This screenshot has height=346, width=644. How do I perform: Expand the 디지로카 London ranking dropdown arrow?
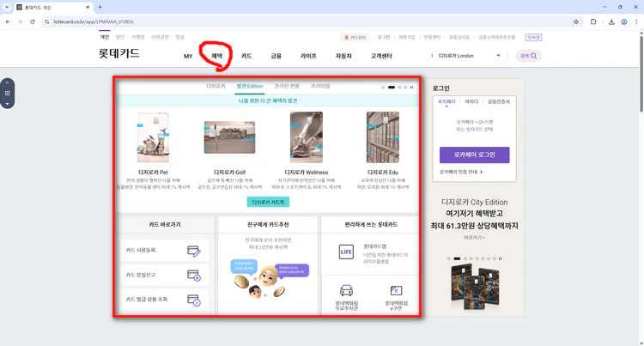pos(498,56)
